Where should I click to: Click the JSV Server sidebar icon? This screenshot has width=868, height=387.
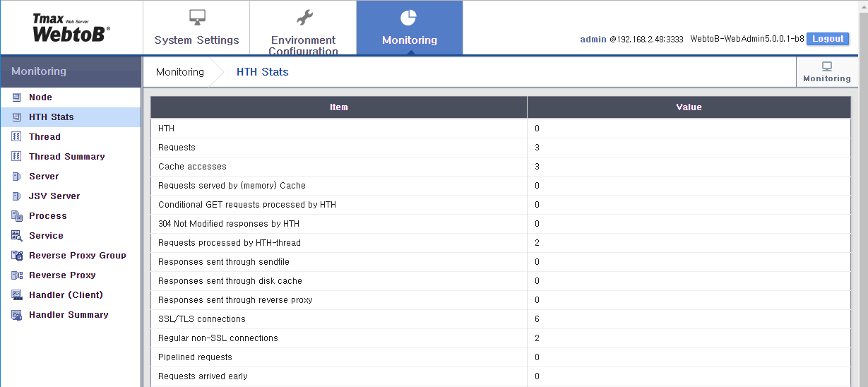[17, 196]
